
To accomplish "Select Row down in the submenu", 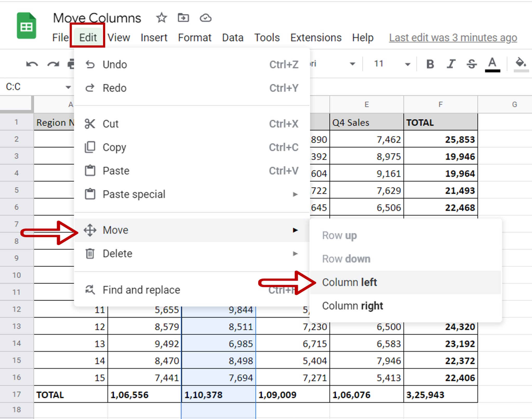I will click(x=405, y=259).
